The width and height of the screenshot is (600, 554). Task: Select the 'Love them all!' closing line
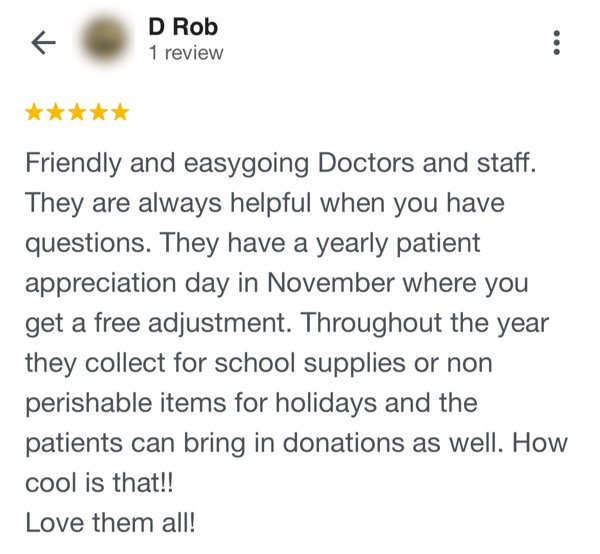[110, 523]
